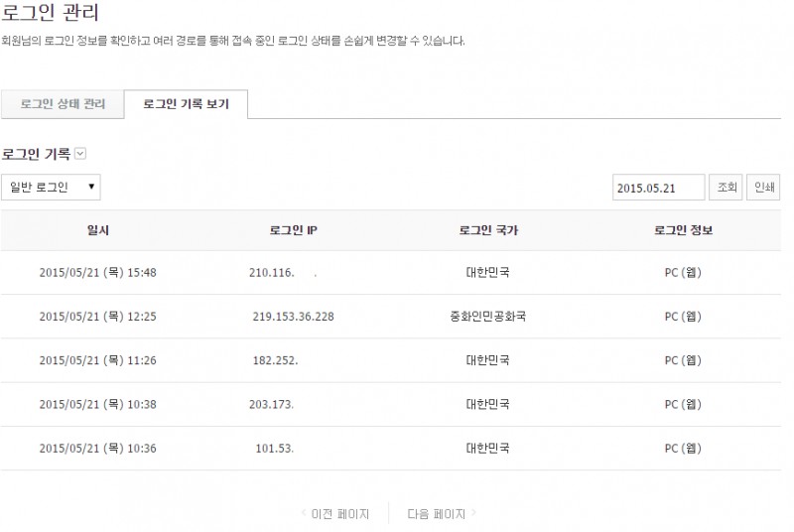Viewport: 794px width, 532px height.
Task: Select the 로그인 기록 보기 tab
Action: click(186, 104)
